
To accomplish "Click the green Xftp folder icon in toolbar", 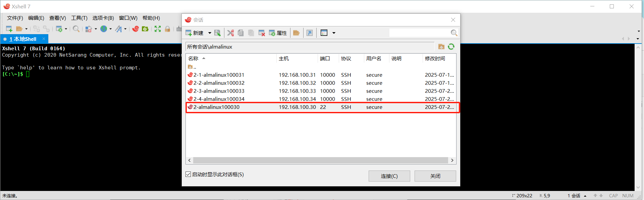I will coord(145,29).
